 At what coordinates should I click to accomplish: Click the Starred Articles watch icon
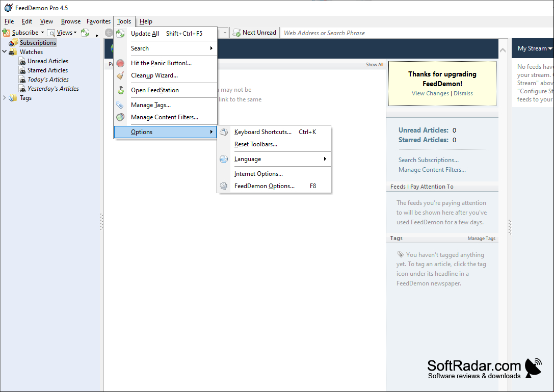pyautogui.click(x=22, y=70)
